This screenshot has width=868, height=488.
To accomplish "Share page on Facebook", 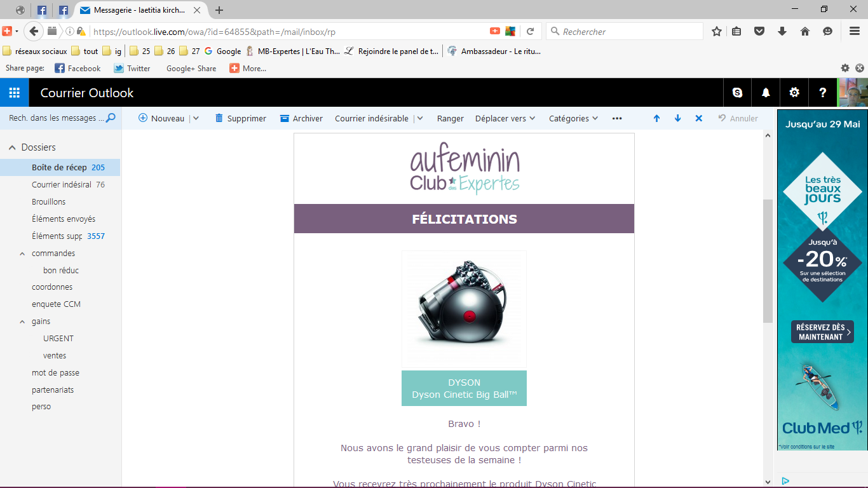I will click(78, 68).
